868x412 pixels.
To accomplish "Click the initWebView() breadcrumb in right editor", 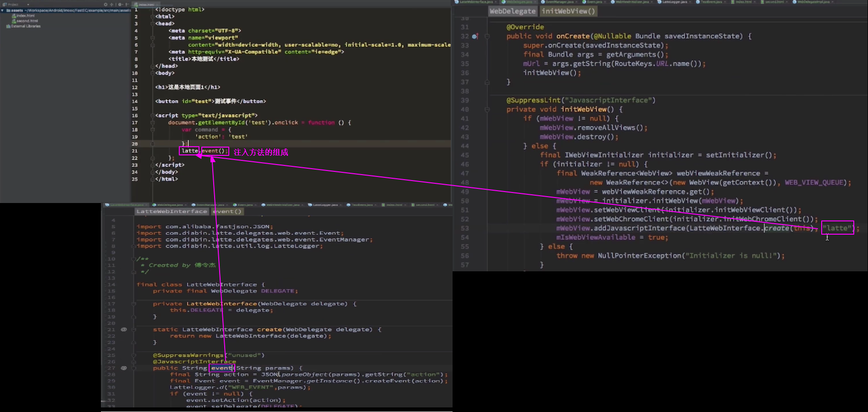I will click(568, 11).
